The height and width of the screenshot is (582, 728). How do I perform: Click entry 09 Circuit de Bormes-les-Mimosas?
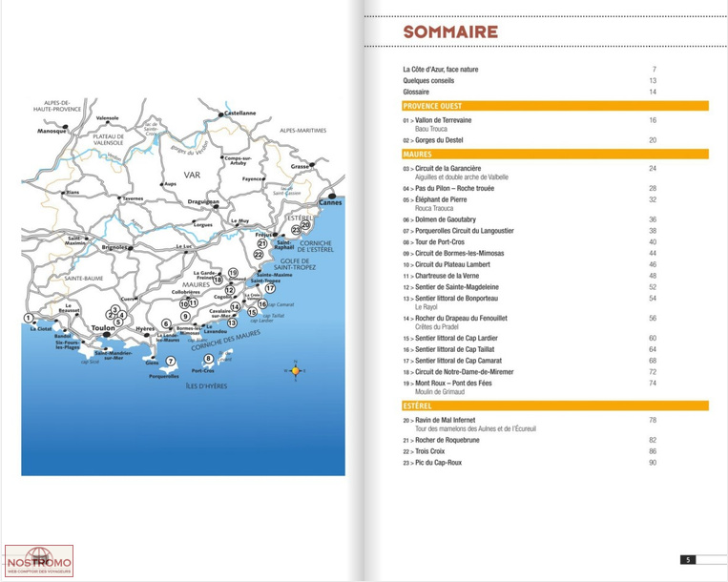453,254
